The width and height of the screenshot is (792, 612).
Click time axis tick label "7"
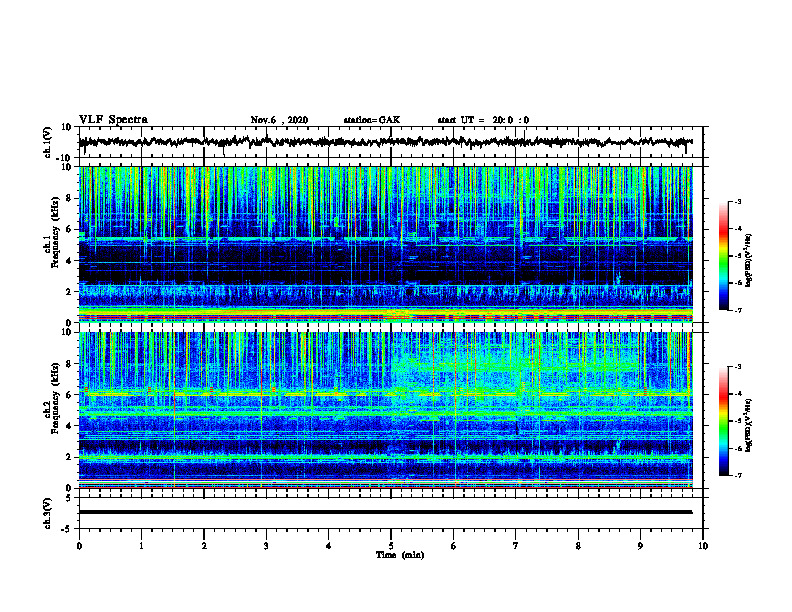516,546
